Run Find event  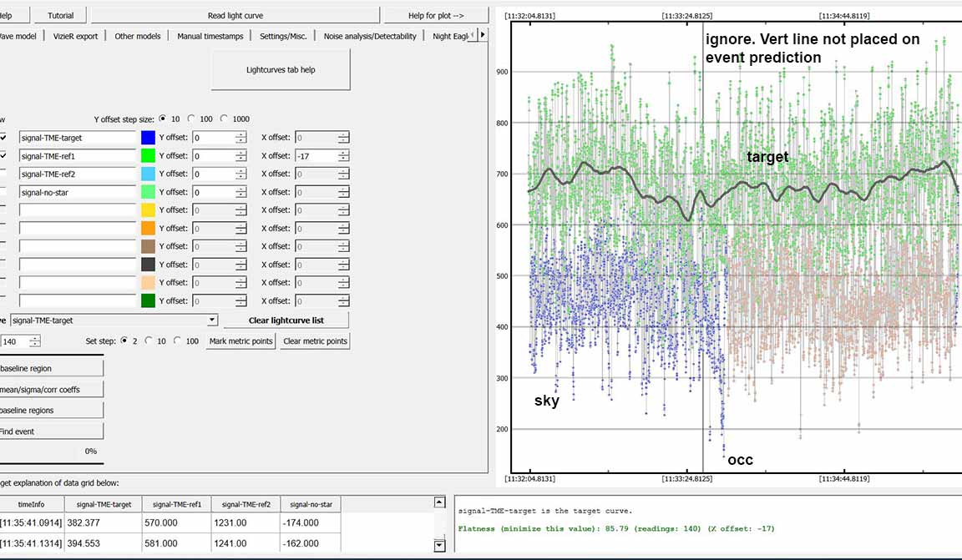point(51,431)
